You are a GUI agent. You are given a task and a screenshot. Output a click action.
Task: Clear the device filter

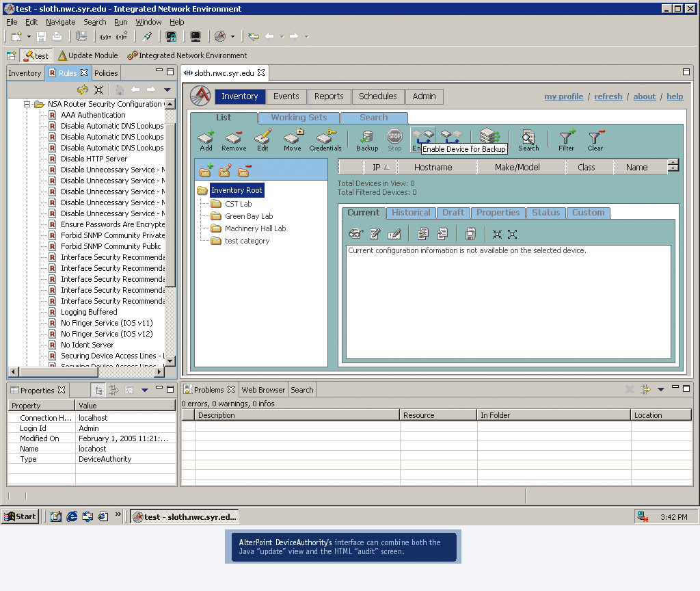[x=595, y=139]
